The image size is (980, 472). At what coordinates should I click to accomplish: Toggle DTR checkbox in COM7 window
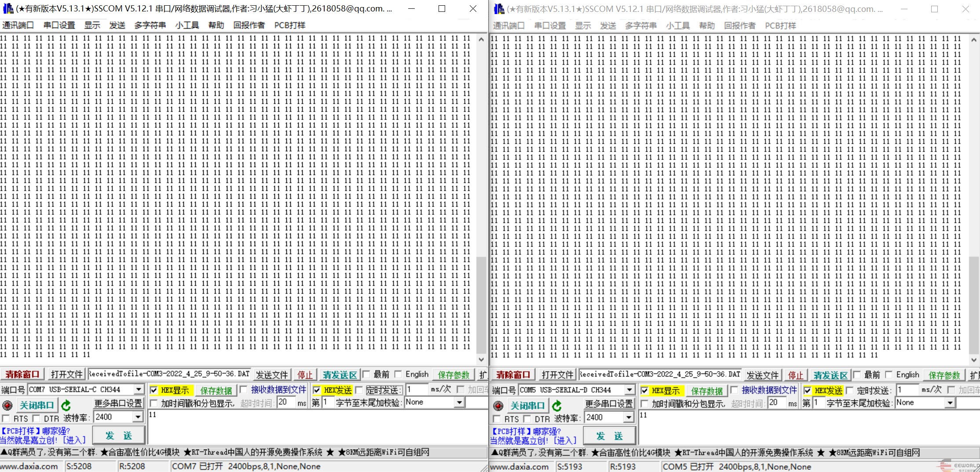(x=36, y=418)
